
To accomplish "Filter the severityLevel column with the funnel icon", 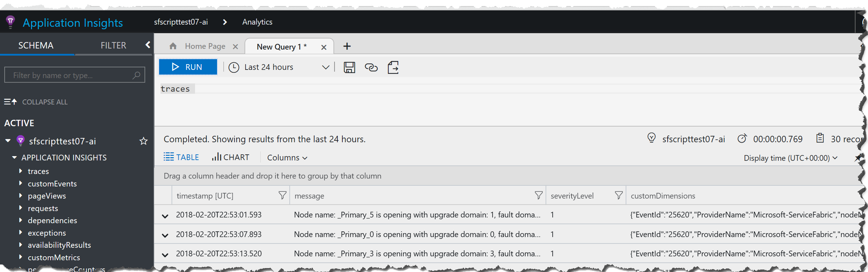I will point(619,195).
